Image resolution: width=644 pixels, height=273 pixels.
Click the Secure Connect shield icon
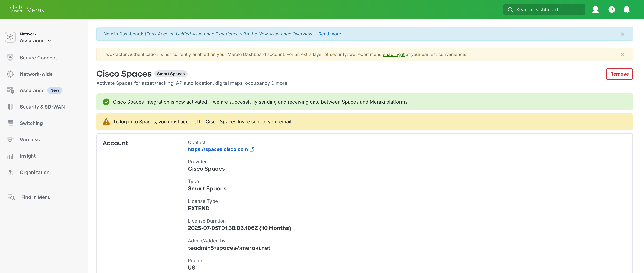coord(10,58)
